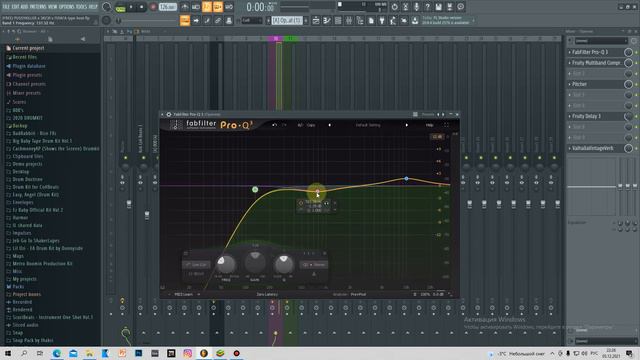Expand Plugin presets folder in browser
Viewport: 640px width, 360px height.
pyautogui.click(x=27, y=75)
